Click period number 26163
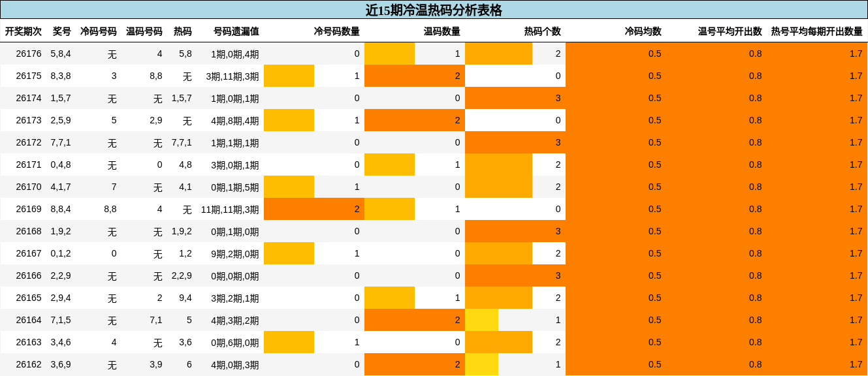The height and width of the screenshot is (376, 868). click(29, 342)
